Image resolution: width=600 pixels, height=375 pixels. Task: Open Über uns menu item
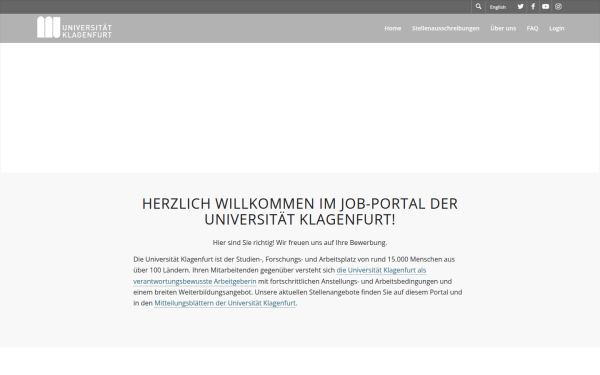point(503,28)
